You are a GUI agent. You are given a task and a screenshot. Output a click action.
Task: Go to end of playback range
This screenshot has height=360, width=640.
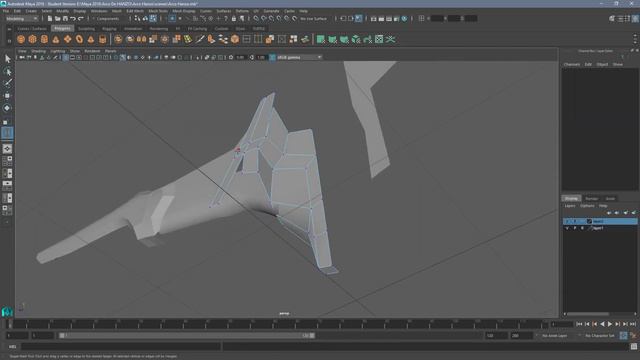633,324
